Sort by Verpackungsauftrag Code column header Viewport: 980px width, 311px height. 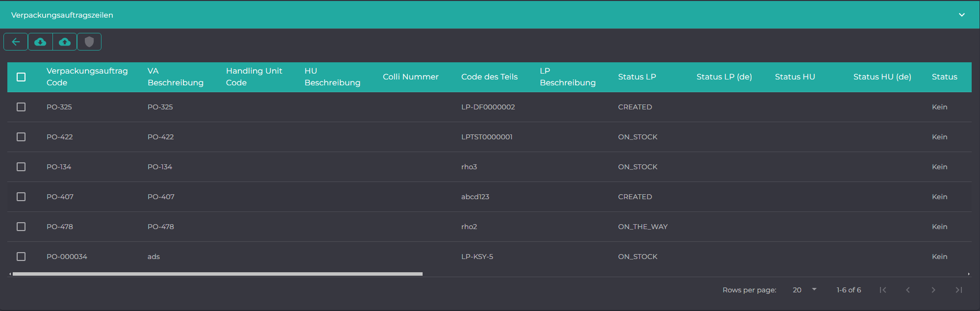tap(87, 77)
